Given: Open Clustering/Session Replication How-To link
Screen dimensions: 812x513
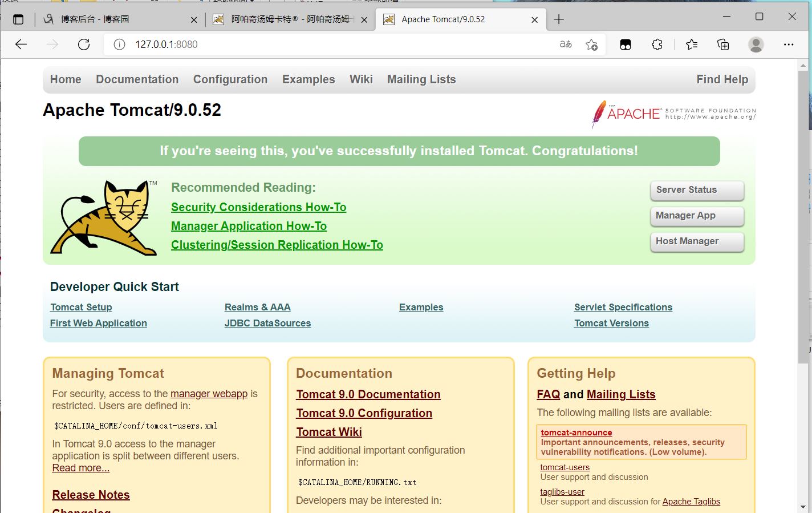Looking at the screenshot, I should (277, 245).
